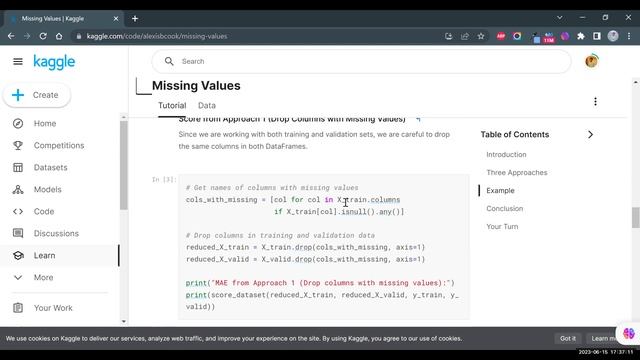
Task: Click the Create button
Action: tap(37, 95)
